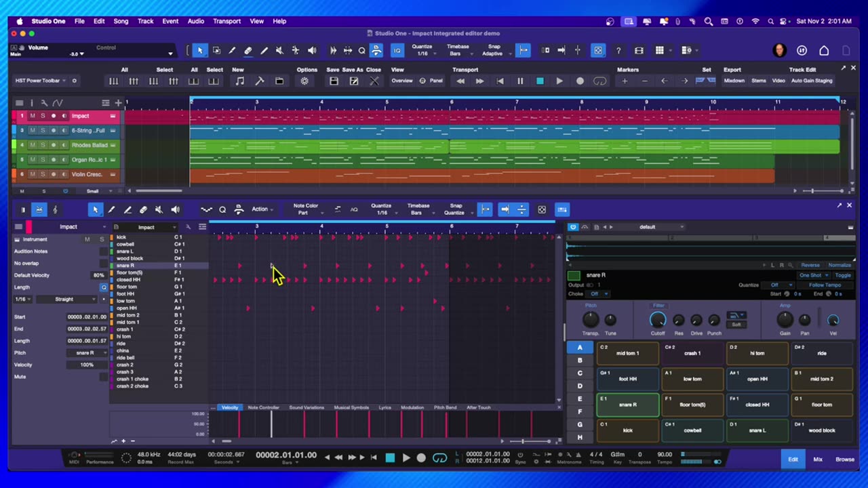Image resolution: width=868 pixels, height=488 pixels.
Task: Toggle the No overlap checkbox
Action: tap(104, 263)
